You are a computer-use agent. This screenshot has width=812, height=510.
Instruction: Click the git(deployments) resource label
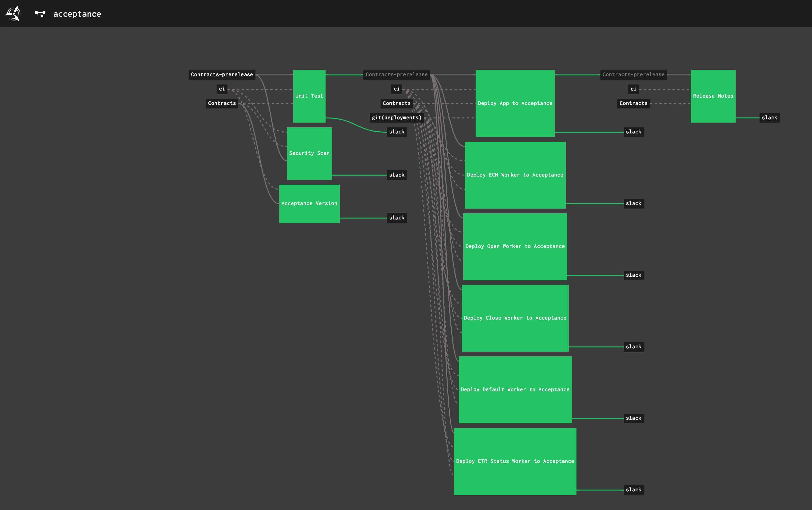point(397,118)
